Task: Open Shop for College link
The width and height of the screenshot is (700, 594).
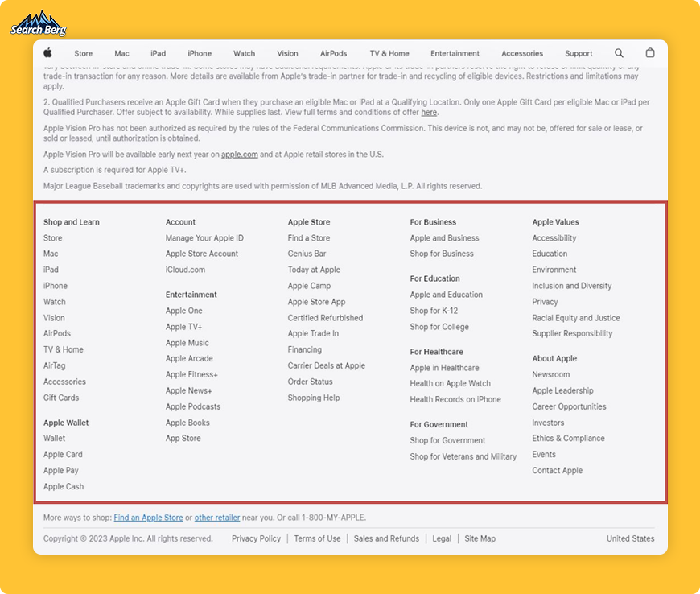Action: click(439, 327)
